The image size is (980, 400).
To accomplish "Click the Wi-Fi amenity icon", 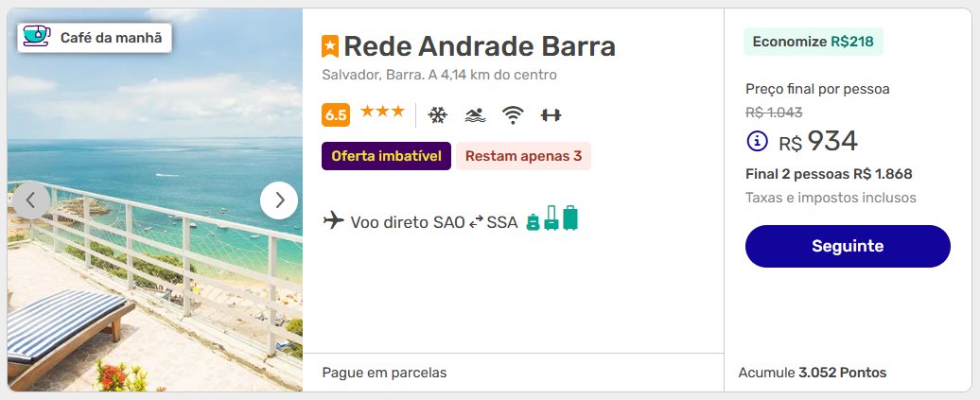I will [513, 115].
